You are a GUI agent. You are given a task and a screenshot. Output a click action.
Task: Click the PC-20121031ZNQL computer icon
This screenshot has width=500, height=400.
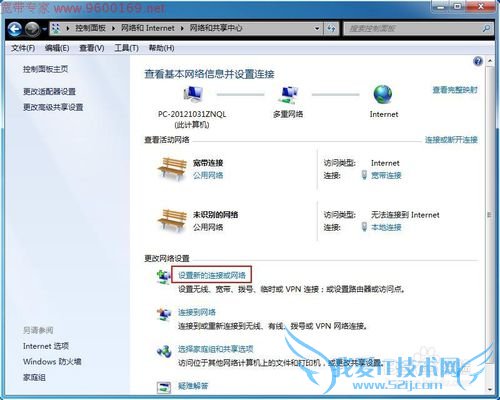click(193, 94)
